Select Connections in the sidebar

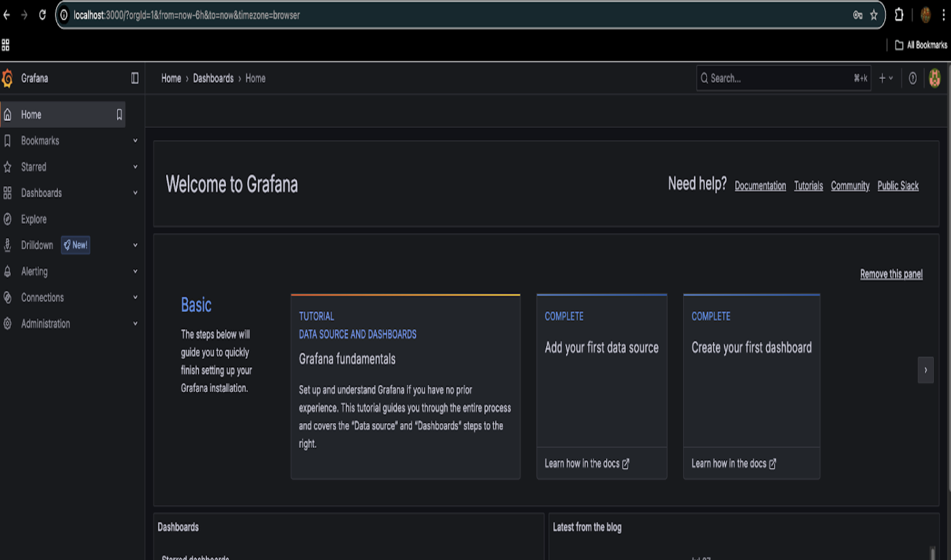[42, 297]
